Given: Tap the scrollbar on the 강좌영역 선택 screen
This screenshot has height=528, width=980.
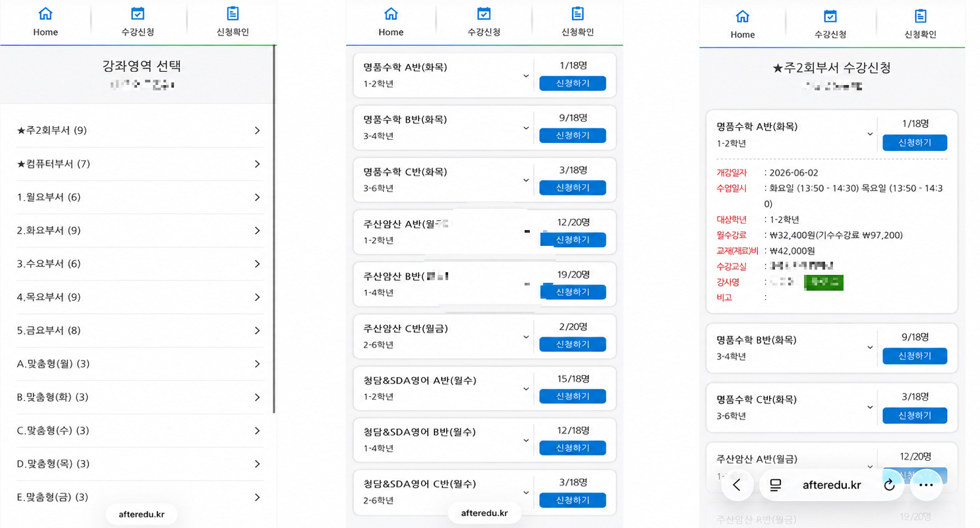Looking at the screenshot, I should [274, 229].
